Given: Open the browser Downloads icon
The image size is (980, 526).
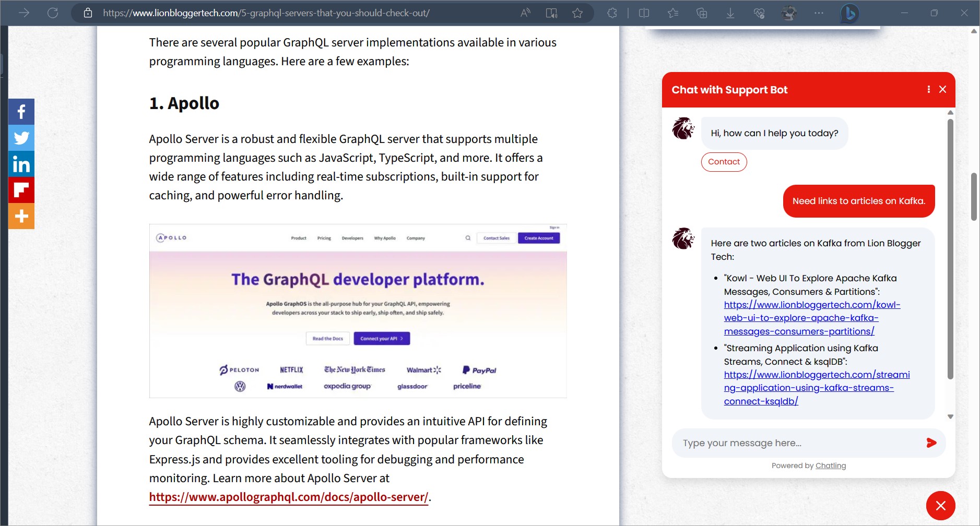Looking at the screenshot, I should click(x=730, y=13).
